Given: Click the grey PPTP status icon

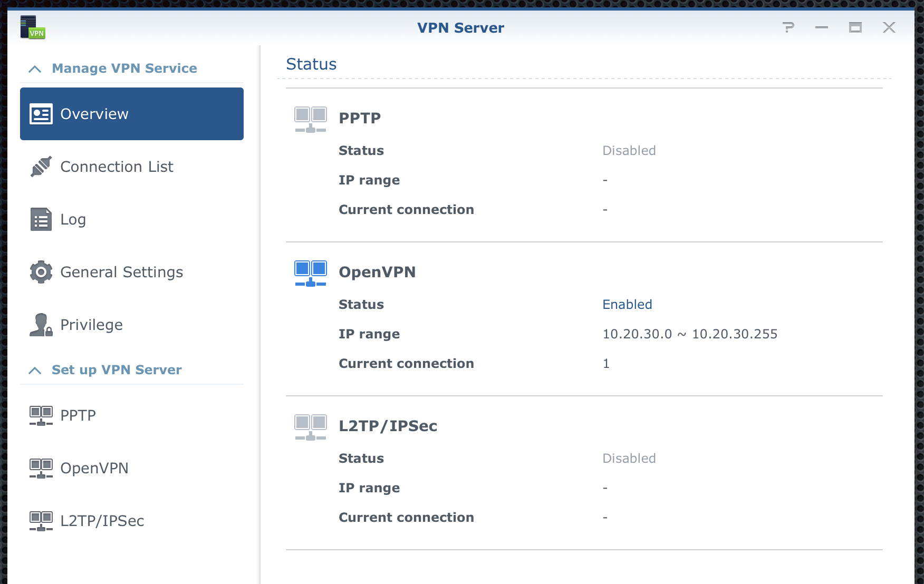Looking at the screenshot, I should pos(311,119).
